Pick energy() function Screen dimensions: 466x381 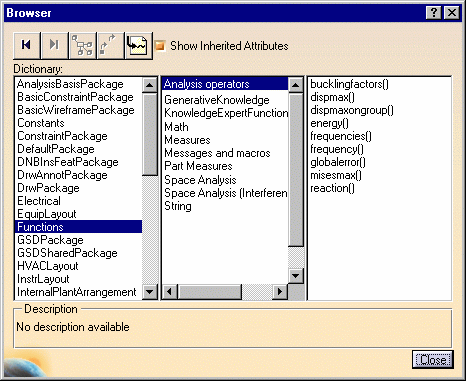329,123
